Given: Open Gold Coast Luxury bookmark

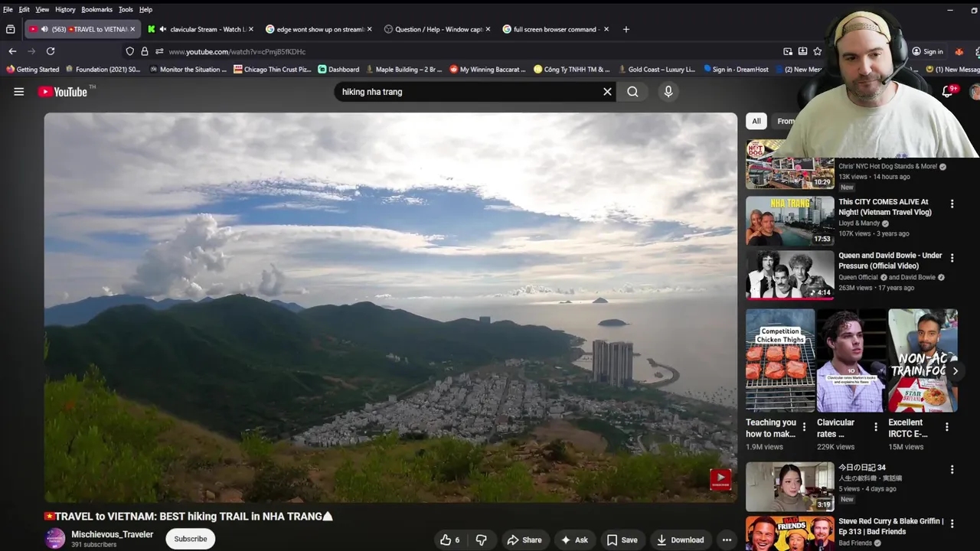Looking at the screenshot, I should [657, 69].
